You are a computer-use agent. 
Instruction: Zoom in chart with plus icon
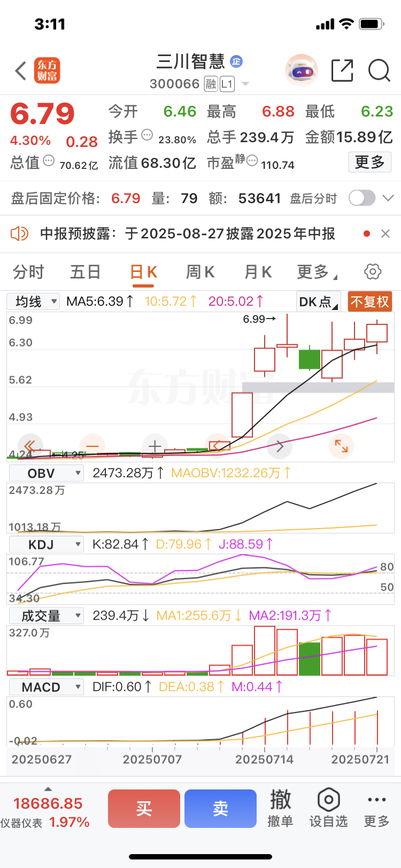point(155,446)
